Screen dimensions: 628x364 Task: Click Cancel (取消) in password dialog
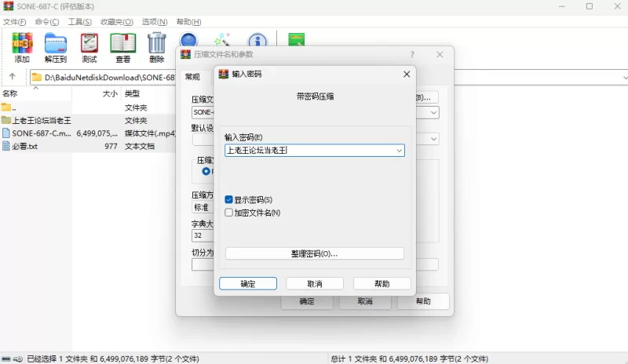coord(315,283)
